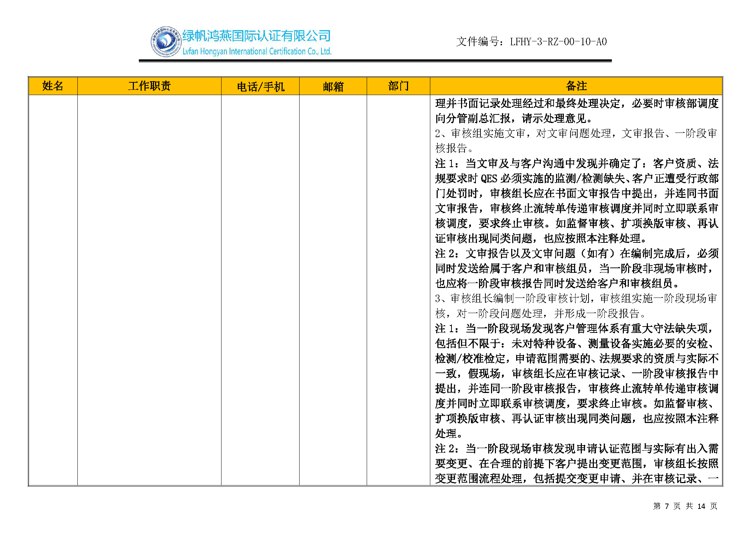The width and height of the screenshot is (756, 535).
Task: Click the empty cell under 工作职责
Action: tap(149, 290)
